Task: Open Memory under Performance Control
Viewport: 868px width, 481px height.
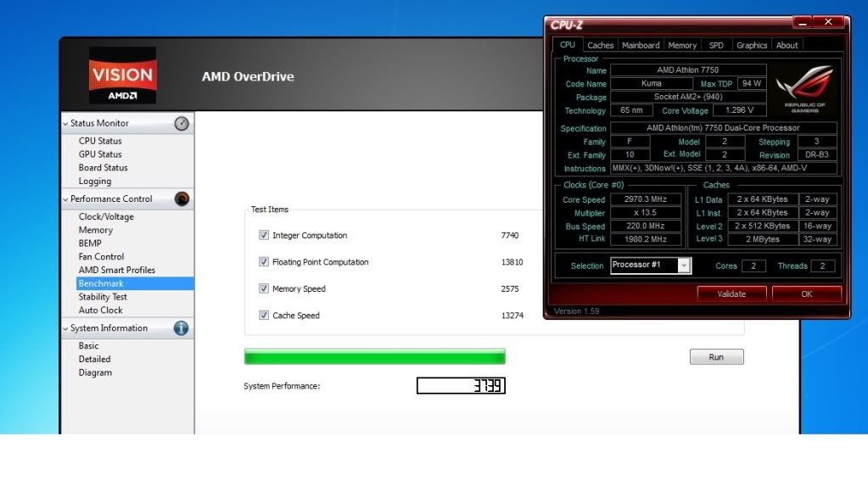Action: pyautogui.click(x=96, y=230)
